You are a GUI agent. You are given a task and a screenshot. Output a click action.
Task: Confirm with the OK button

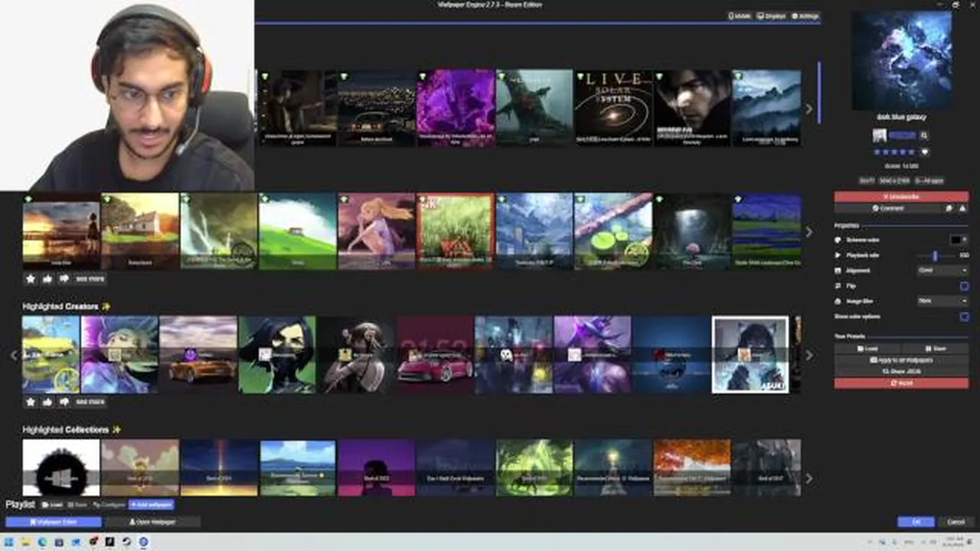916,522
